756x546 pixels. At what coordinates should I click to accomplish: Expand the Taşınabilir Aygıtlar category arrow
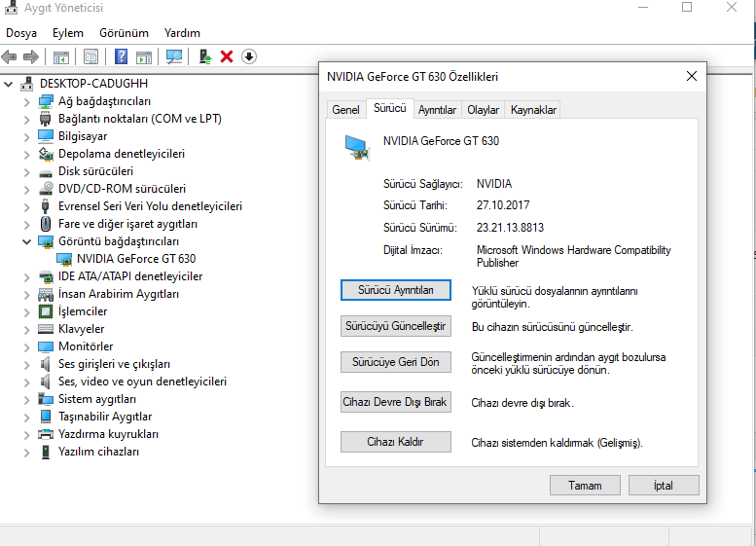click(26, 417)
